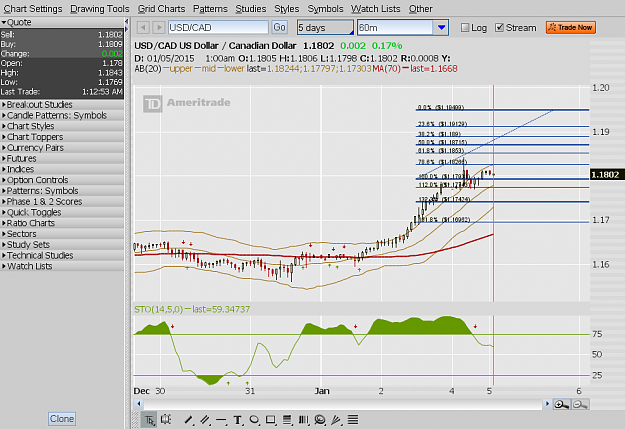Expand Study Sets section
This screenshot has width=625, height=429.
pos(62,245)
